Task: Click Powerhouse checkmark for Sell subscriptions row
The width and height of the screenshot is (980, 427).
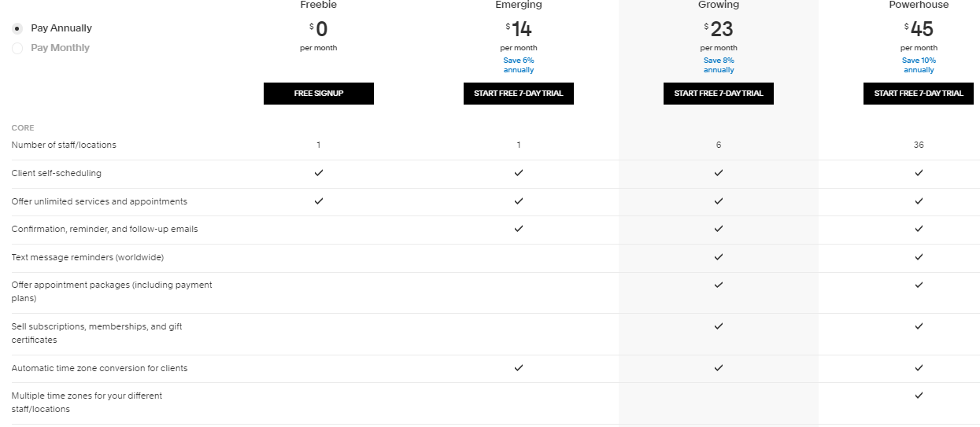Action: coord(919,326)
